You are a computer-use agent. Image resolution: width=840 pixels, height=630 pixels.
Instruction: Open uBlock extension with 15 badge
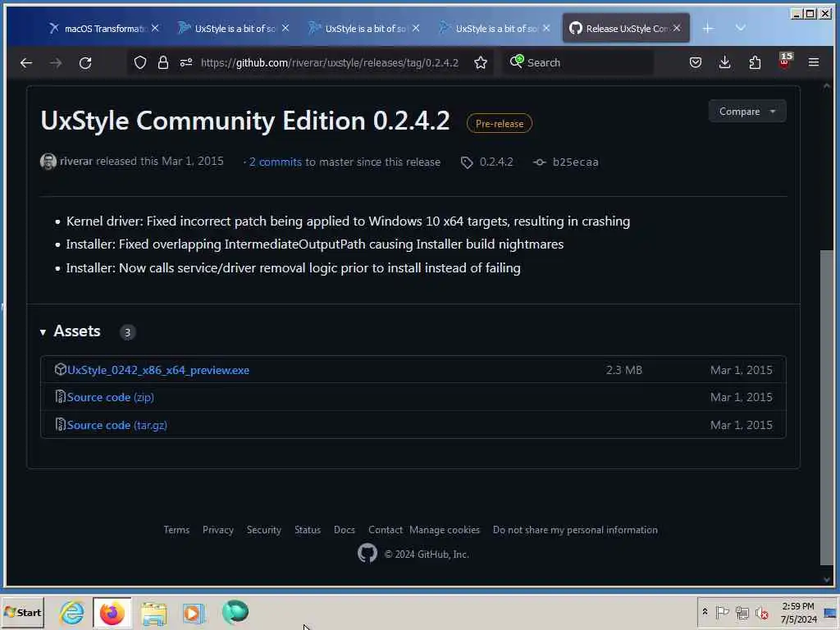785,61
